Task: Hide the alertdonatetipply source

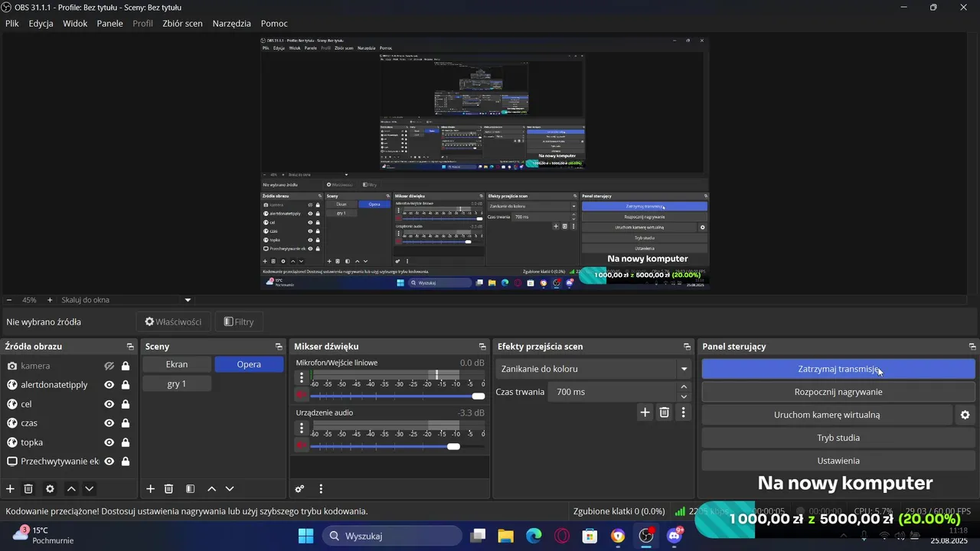Action: point(109,385)
